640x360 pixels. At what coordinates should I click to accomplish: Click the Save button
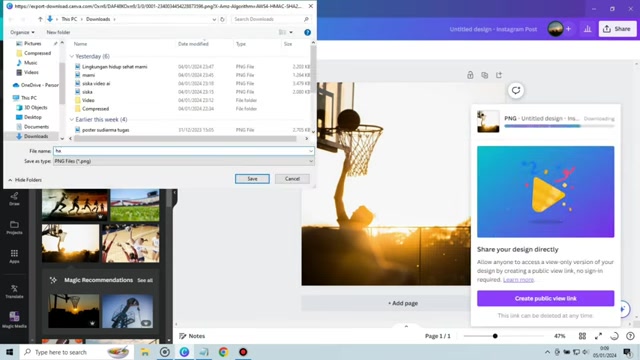click(x=252, y=179)
